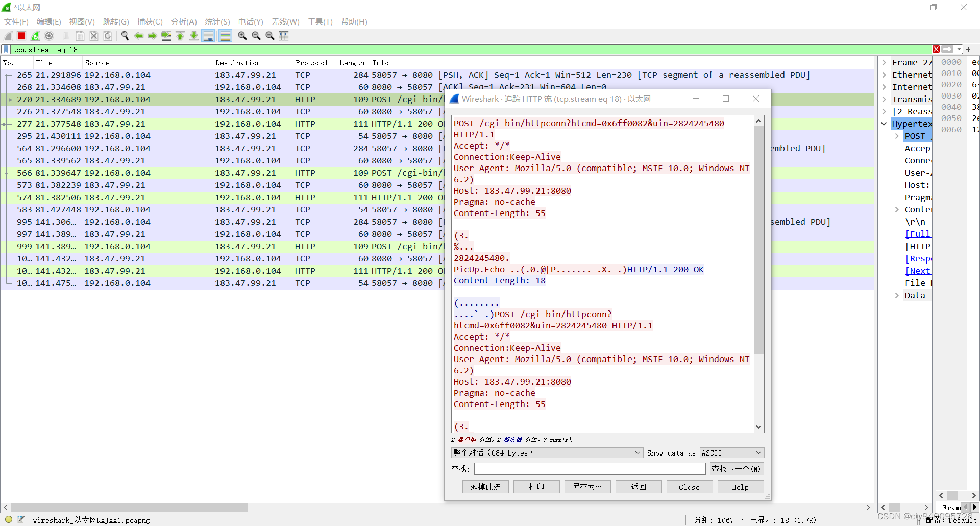This screenshot has height=526, width=980.
Task: Expand the Transmission Control tree node
Action: [x=884, y=100]
